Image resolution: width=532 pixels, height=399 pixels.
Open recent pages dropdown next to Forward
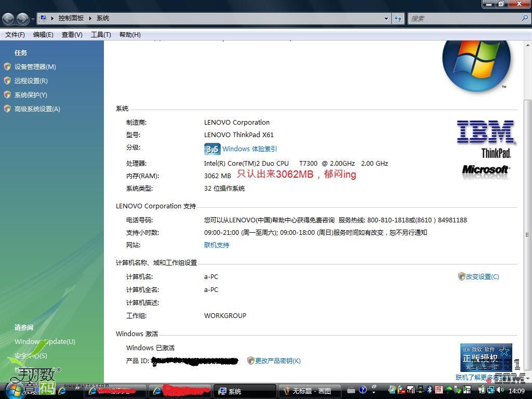pyautogui.click(x=33, y=19)
